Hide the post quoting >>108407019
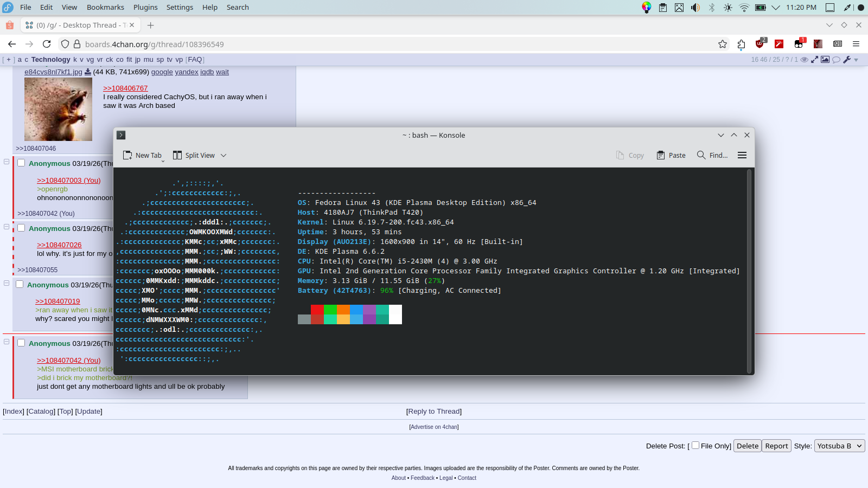The height and width of the screenshot is (488, 868). pyautogui.click(x=7, y=283)
